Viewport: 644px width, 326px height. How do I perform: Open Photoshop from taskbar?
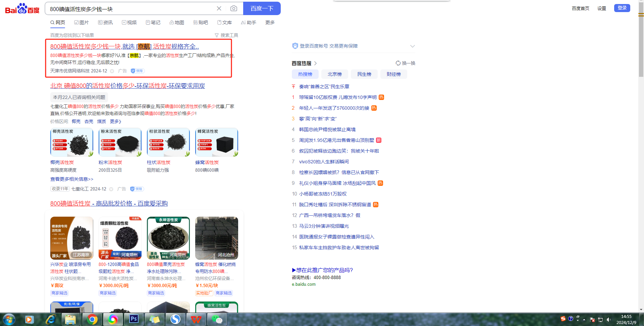[134, 319]
